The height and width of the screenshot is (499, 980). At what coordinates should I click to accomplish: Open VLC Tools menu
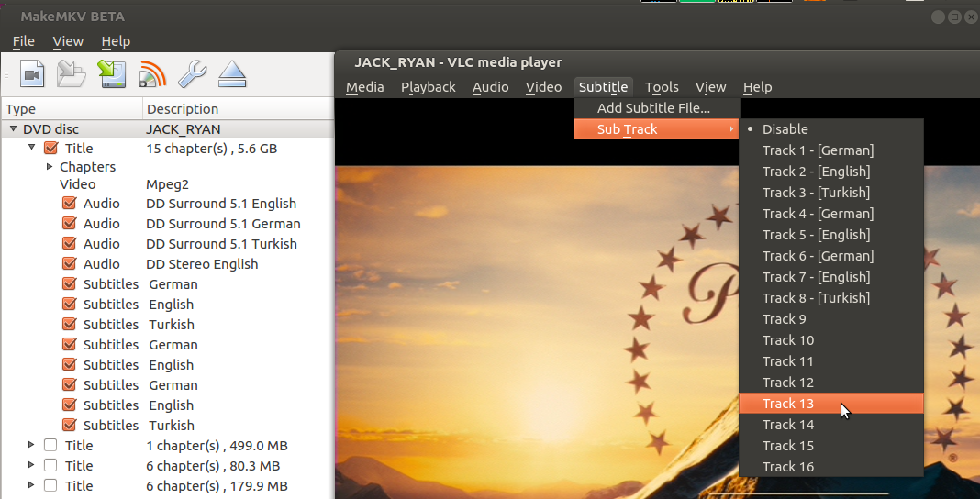662,87
